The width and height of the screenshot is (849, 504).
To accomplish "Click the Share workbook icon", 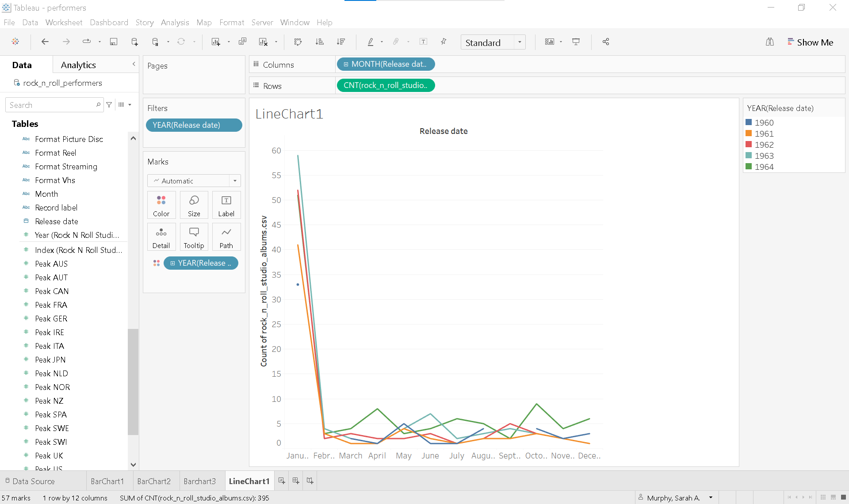I will point(606,42).
